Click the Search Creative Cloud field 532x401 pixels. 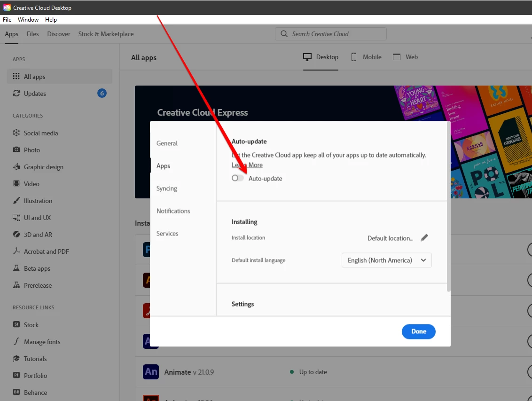click(x=331, y=34)
